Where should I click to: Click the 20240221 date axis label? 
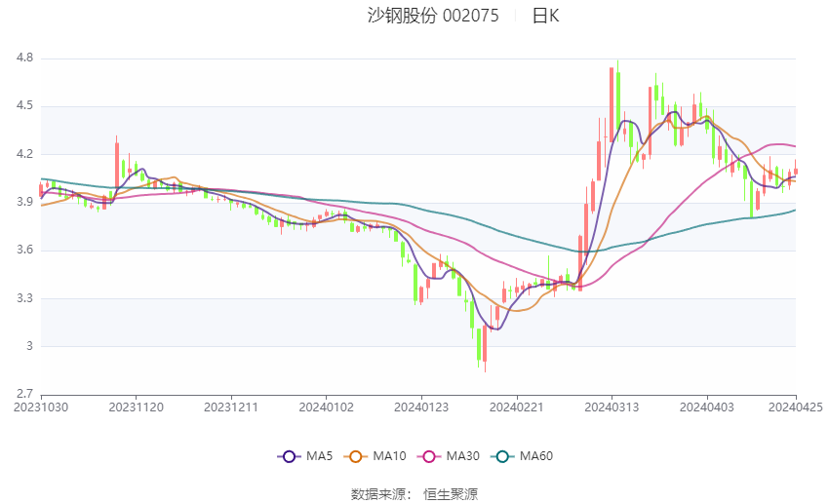(517, 407)
